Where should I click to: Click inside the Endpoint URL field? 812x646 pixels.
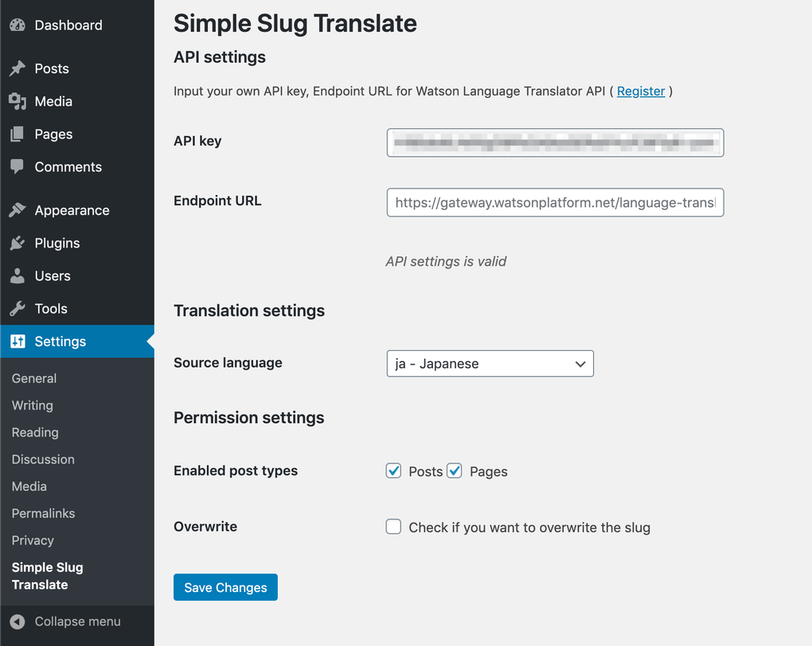(555, 203)
